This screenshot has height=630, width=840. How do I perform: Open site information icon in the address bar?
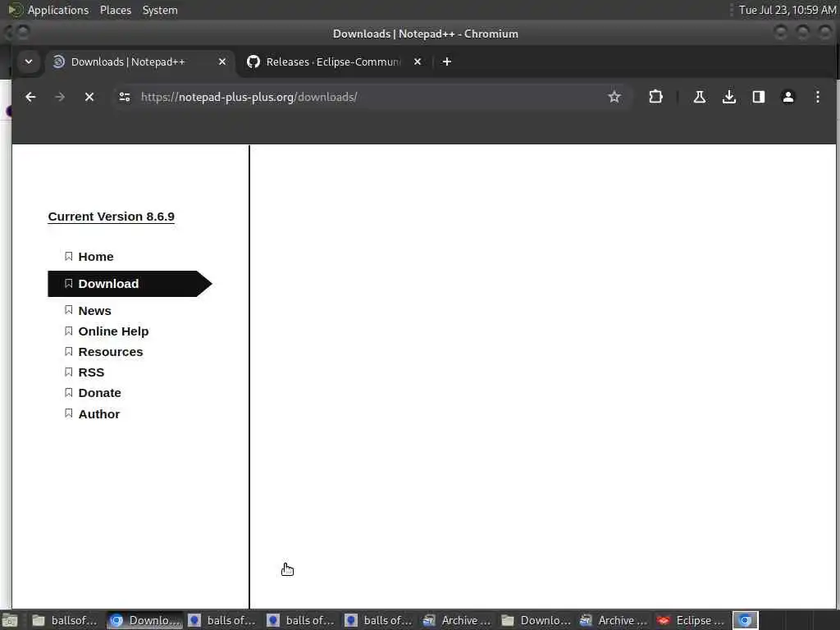coord(125,97)
